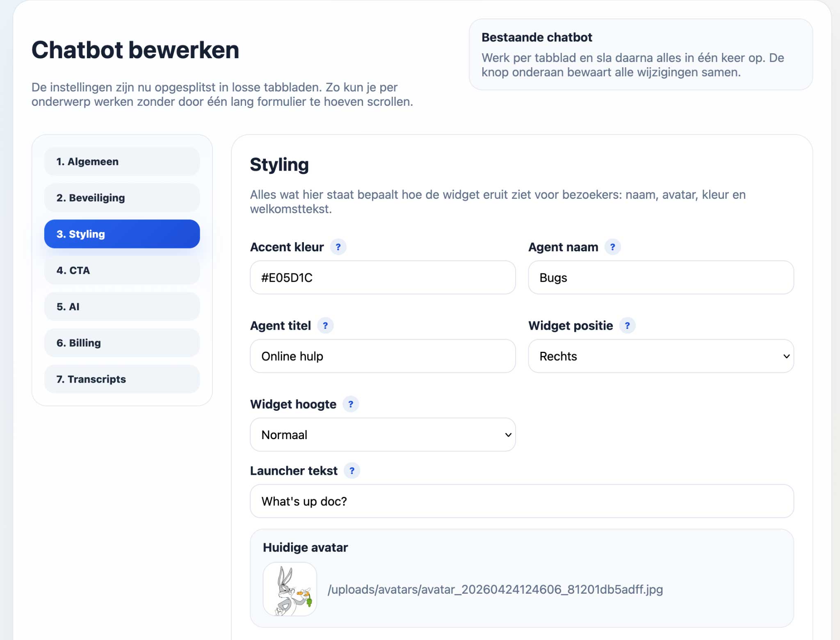Image resolution: width=840 pixels, height=640 pixels.
Task: Focus the Agent naam text field
Action: [x=661, y=278]
